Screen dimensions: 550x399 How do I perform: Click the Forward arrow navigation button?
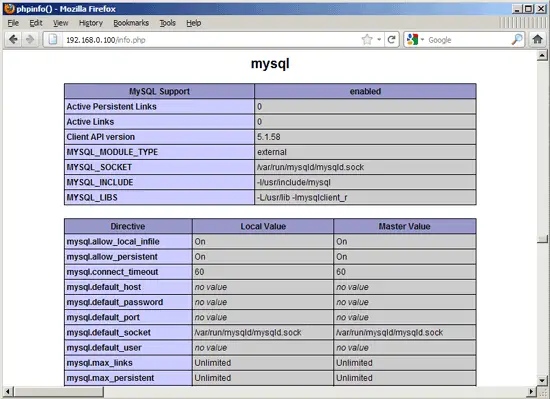click(30, 39)
